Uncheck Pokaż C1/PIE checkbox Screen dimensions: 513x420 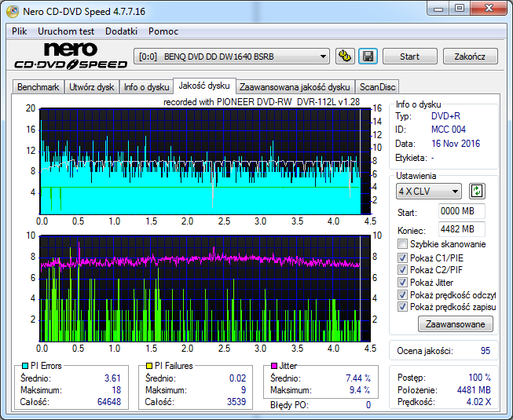(x=402, y=257)
